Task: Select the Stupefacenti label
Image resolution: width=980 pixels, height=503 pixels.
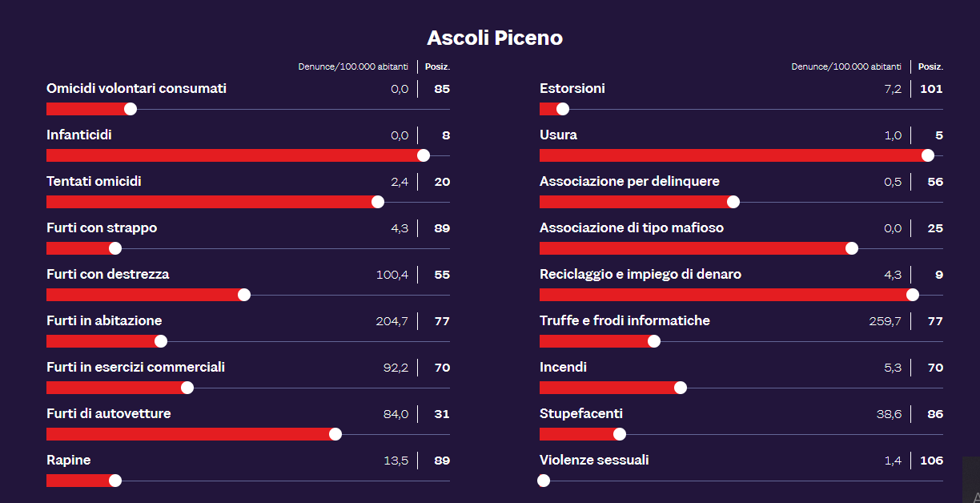Action: (x=581, y=414)
